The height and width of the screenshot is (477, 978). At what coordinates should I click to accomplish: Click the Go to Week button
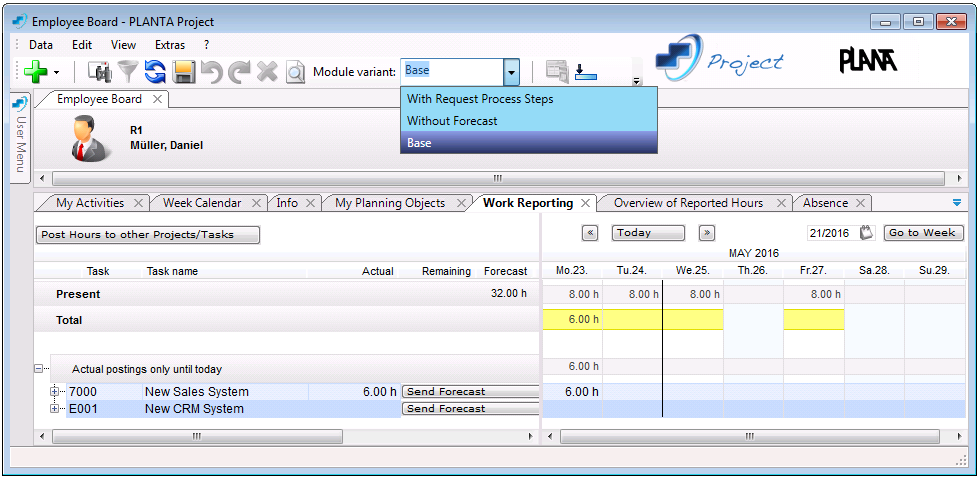(924, 233)
